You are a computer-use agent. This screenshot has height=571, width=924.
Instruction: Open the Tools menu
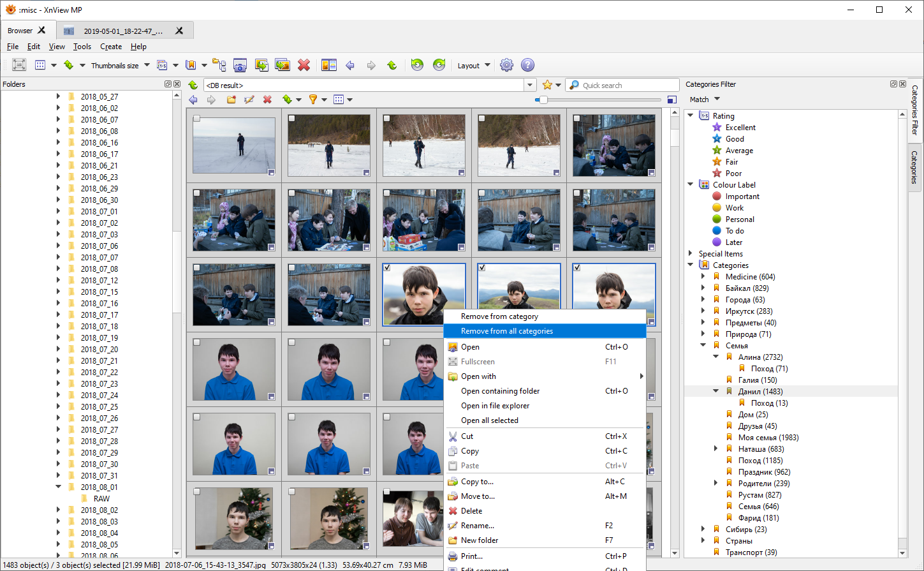(82, 47)
